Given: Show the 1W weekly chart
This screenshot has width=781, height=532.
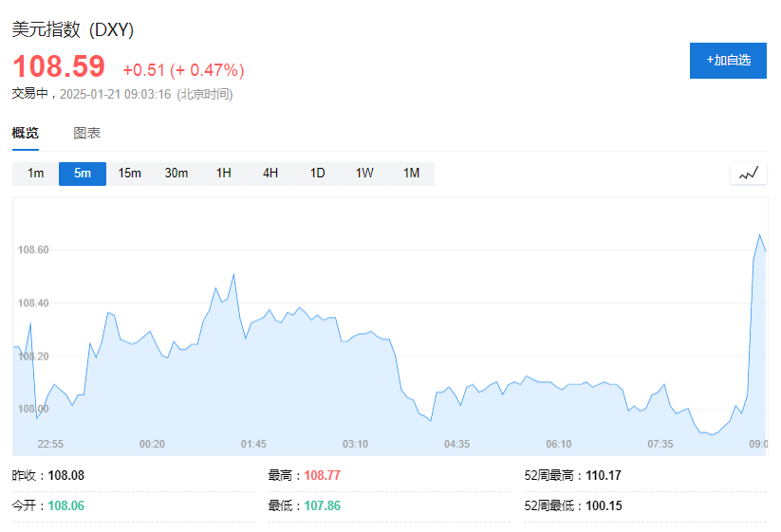Looking at the screenshot, I should tap(364, 174).
